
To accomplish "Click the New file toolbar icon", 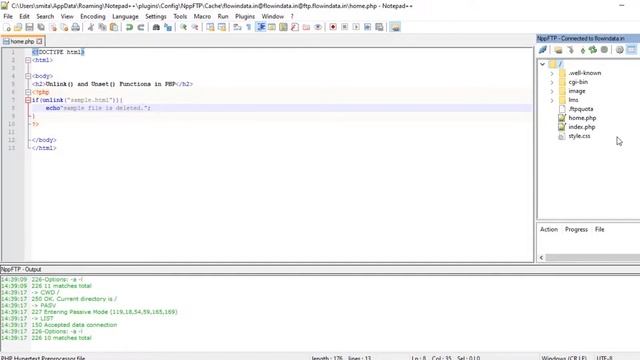I will [7, 27].
